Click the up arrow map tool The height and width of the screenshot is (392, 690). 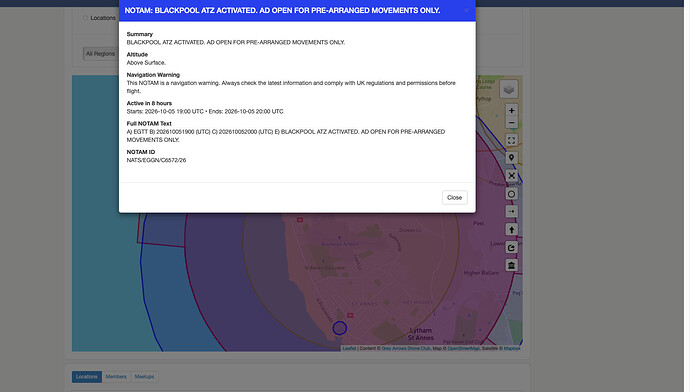(x=511, y=229)
